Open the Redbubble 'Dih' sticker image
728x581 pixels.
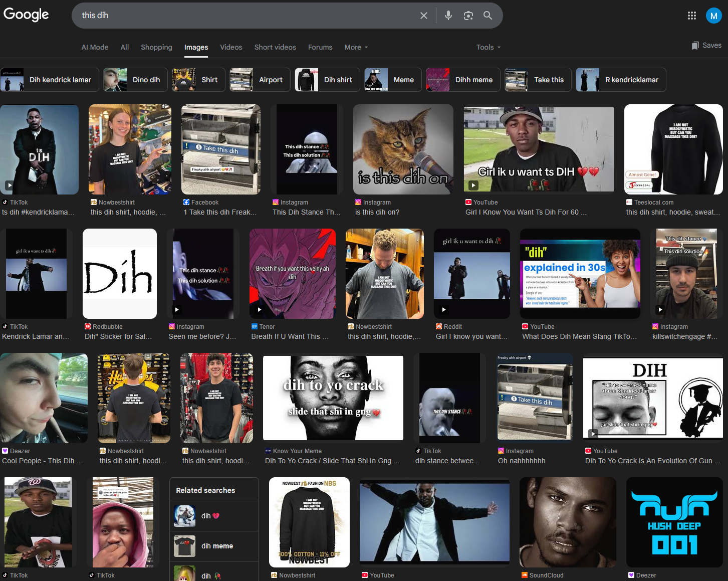tap(120, 274)
